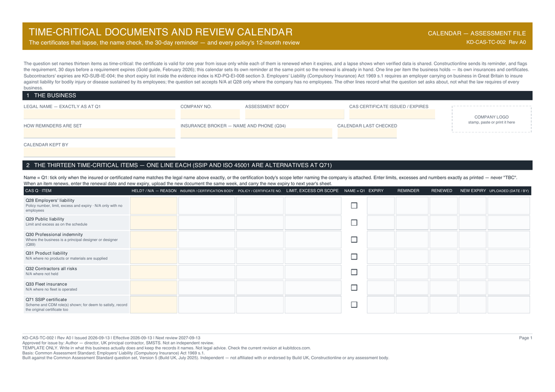Click the 'Q71 SSIP certificate' row label
This screenshot has height=392, width=555.
(46, 300)
